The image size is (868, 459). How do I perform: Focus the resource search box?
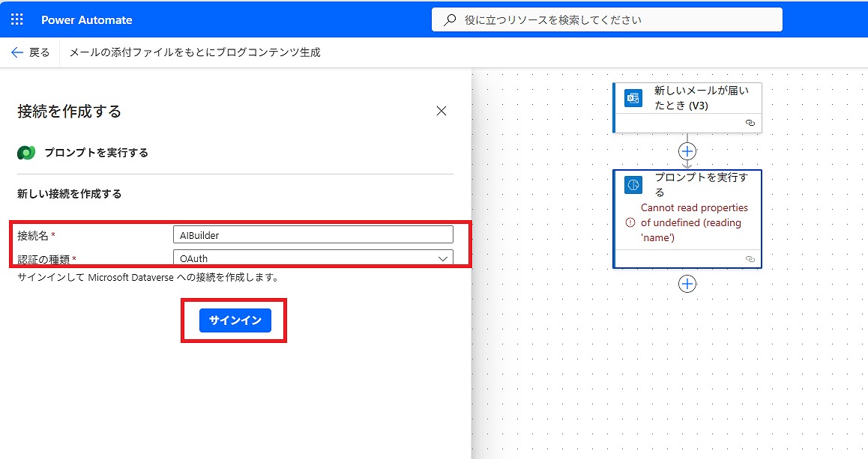click(607, 20)
